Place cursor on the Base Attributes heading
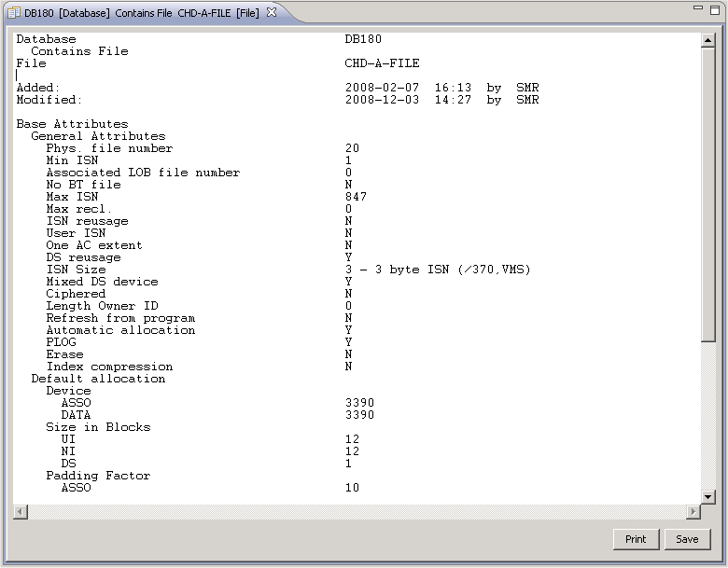The image size is (728, 568). pyautogui.click(x=72, y=124)
